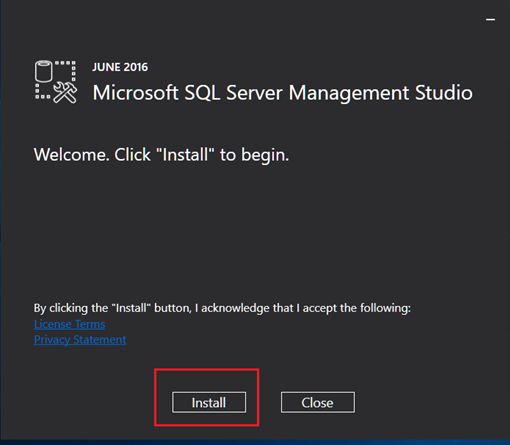Screen dimensions: 510x445
Task: Dismiss the installer using the Close button
Action: tap(318, 402)
